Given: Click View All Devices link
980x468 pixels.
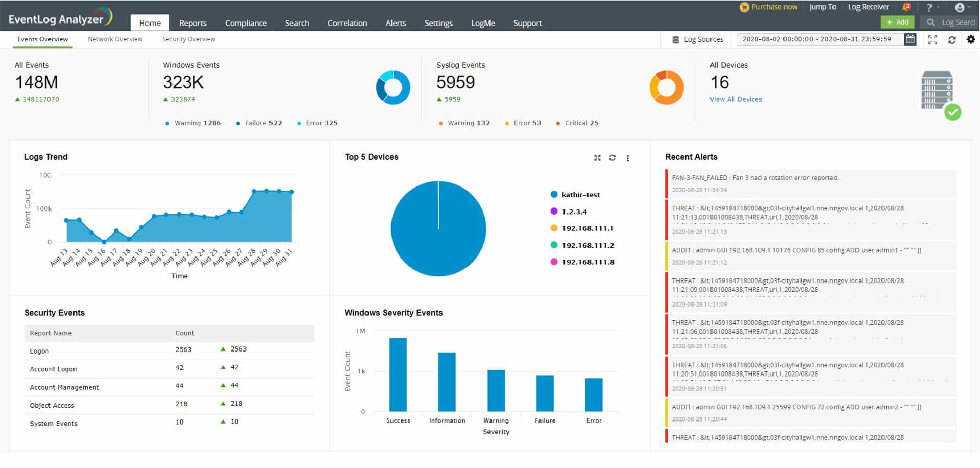Looking at the screenshot, I should point(736,99).
